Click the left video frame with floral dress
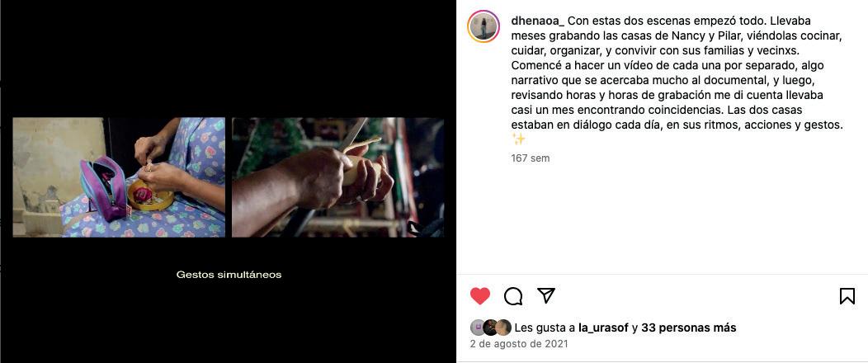Viewport: 868px width, 363px height. pyautogui.click(x=119, y=177)
